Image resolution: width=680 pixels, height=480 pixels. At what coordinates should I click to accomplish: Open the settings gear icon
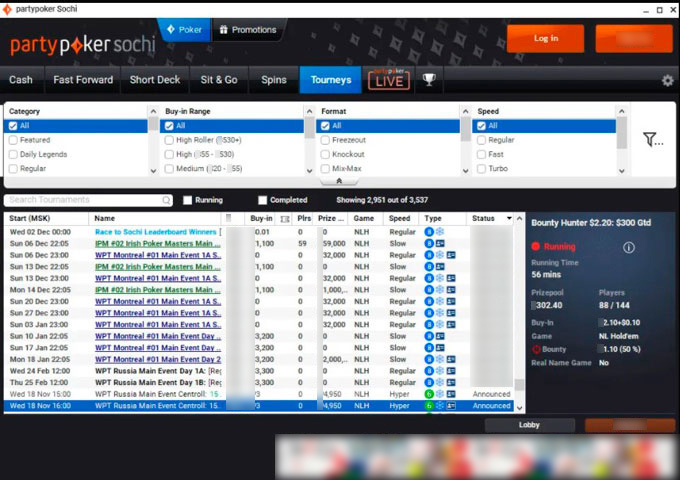[668, 80]
